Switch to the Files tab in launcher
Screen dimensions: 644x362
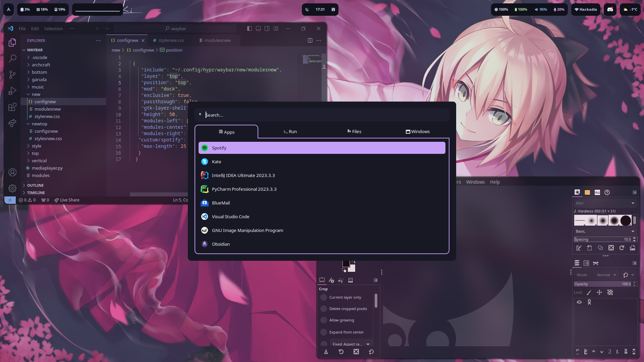pyautogui.click(x=354, y=131)
